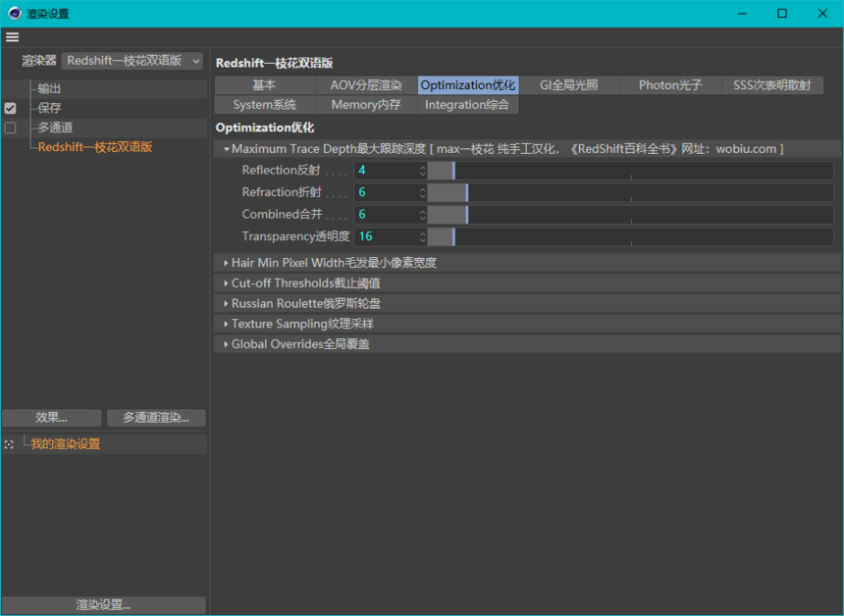This screenshot has height=616, width=844.
Task: Click the Reflection反射 value field
Action: click(x=386, y=171)
